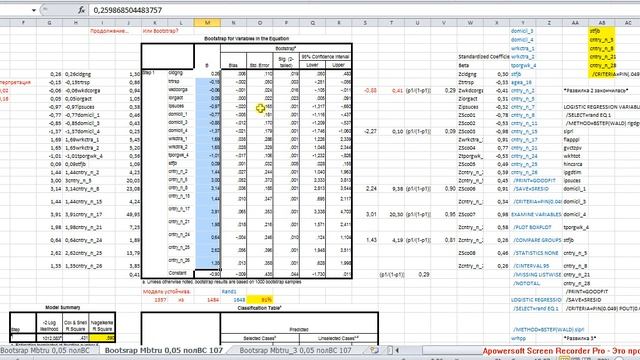Click cell '3,14cntry_n_8' in column H
Image resolution: width=640 pixels, height=360 pixels.
click(x=82, y=189)
